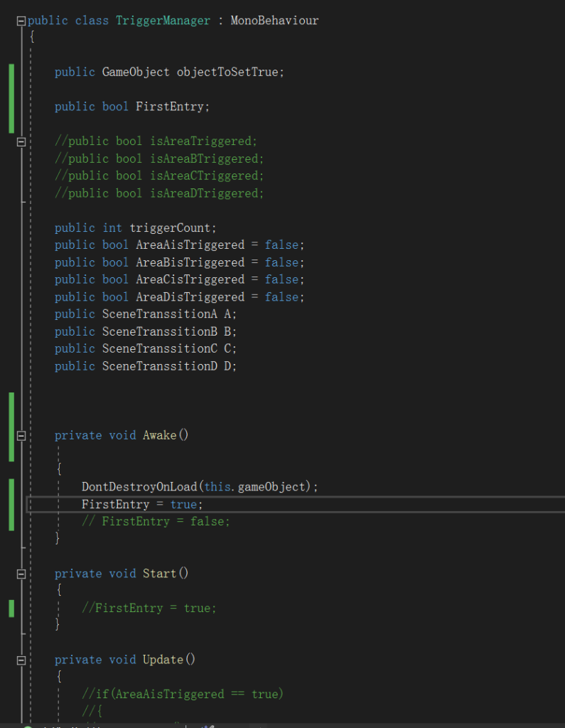Click the AreaBisTriggered field
Viewport: 565px width, 728px height.
pyautogui.click(x=190, y=262)
